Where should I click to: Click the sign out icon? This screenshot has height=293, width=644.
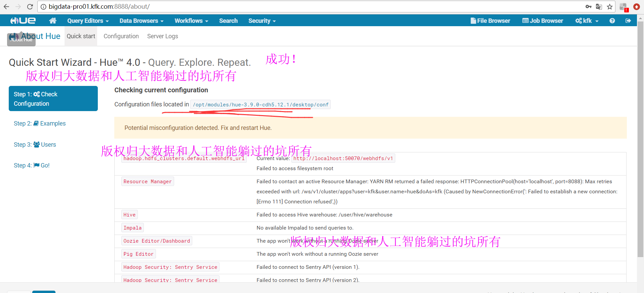pos(628,20)
